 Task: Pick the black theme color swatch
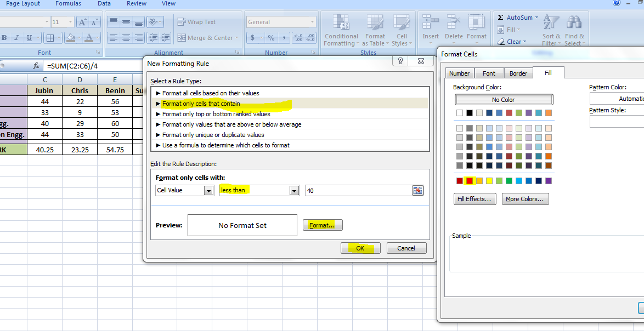click(x=470, y=113)
